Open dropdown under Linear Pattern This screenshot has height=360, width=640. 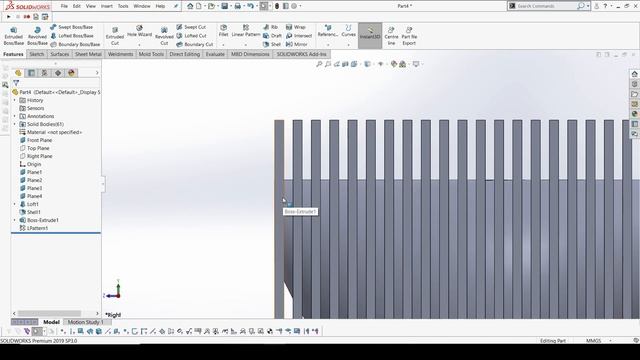coord(246,44)
